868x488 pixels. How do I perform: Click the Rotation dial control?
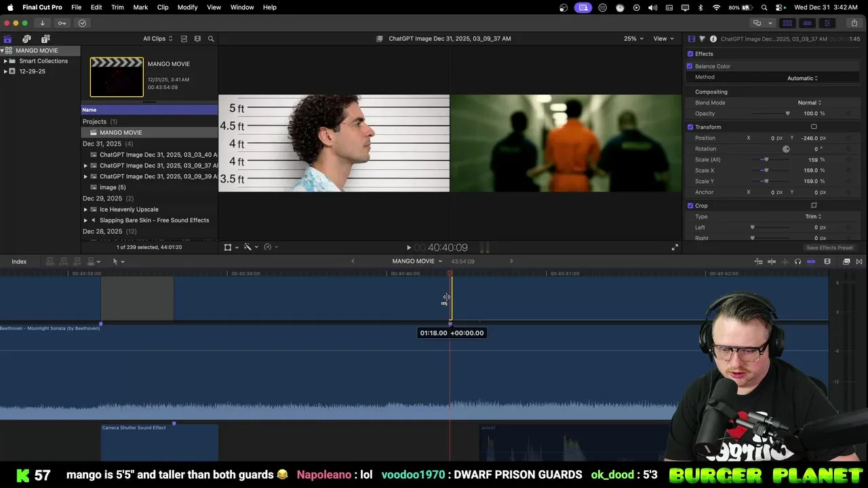786,149
